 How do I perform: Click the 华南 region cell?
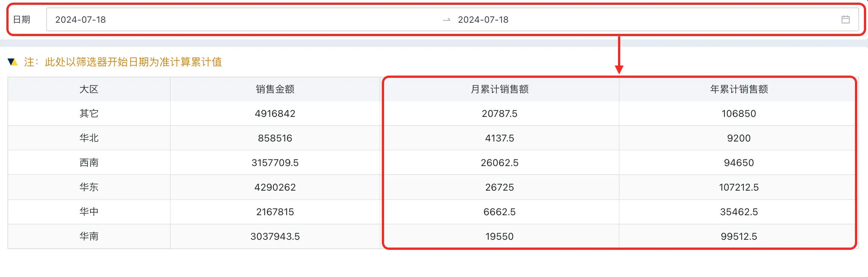(x=89, y=236)
